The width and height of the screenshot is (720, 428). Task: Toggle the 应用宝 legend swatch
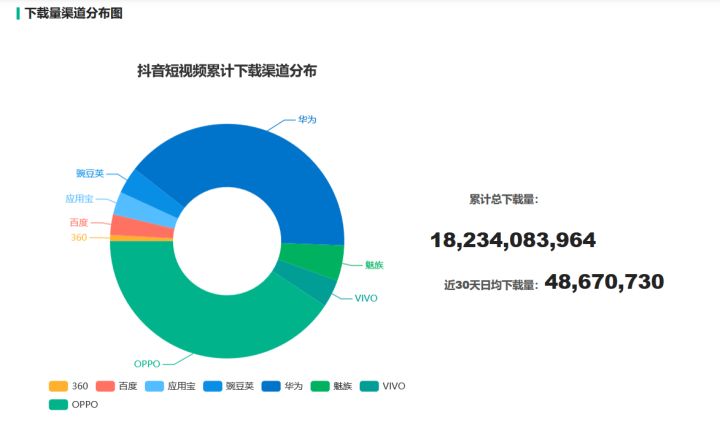coord(154,386)
